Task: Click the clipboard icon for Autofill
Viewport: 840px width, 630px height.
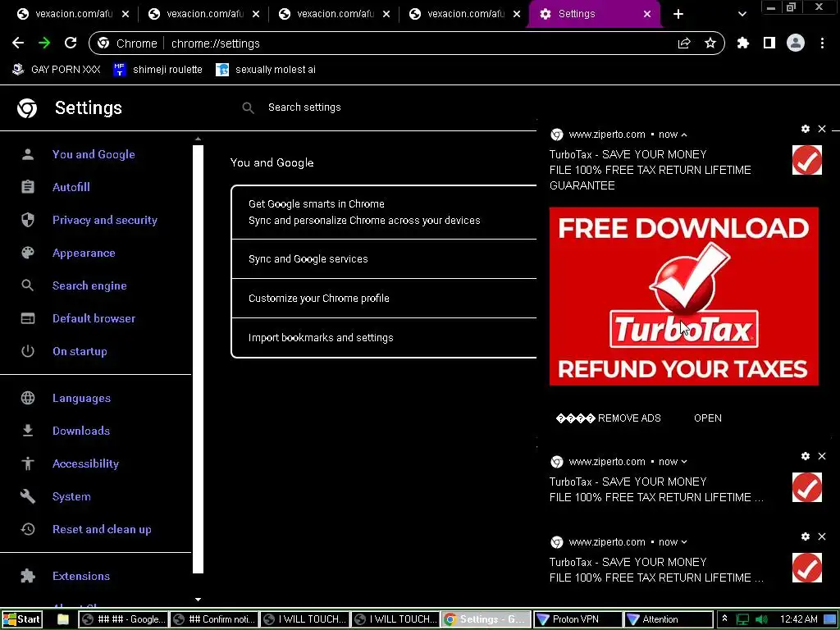Action: click(28, 187)
